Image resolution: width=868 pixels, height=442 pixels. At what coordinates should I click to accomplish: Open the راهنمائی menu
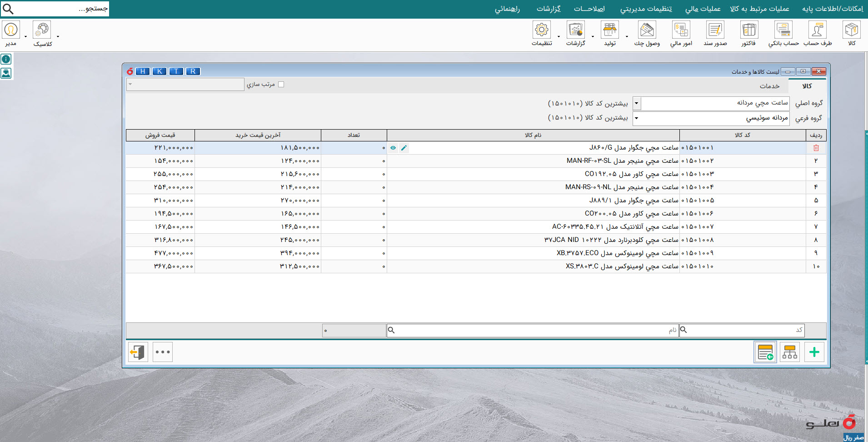[507, 9]
